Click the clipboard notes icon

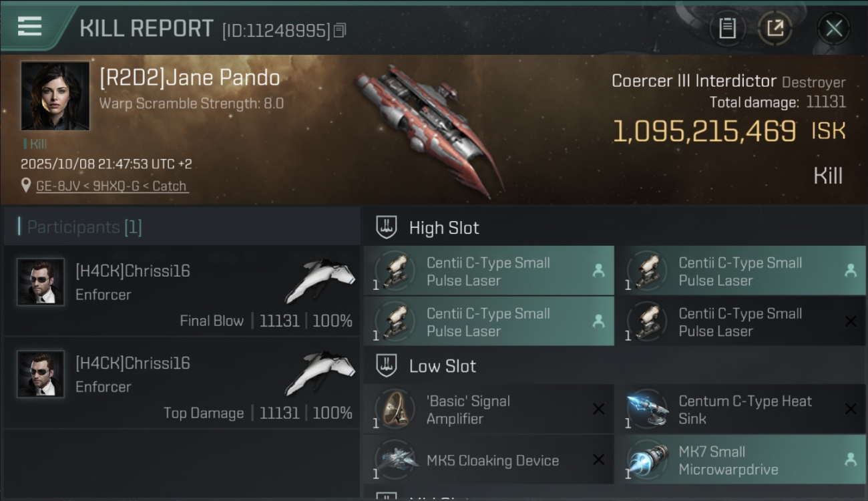click(x=727, y=28)
